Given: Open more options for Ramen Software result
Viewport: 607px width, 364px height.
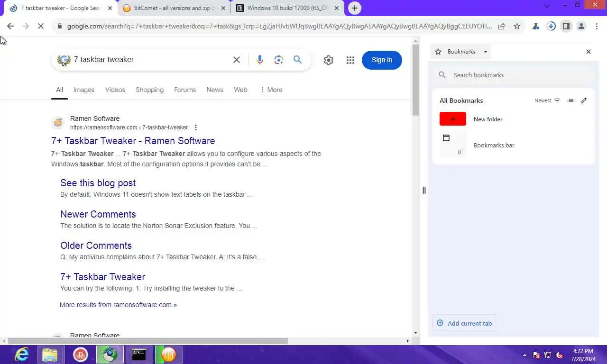Looking at the screenshot, I should (x=196, y=127).
